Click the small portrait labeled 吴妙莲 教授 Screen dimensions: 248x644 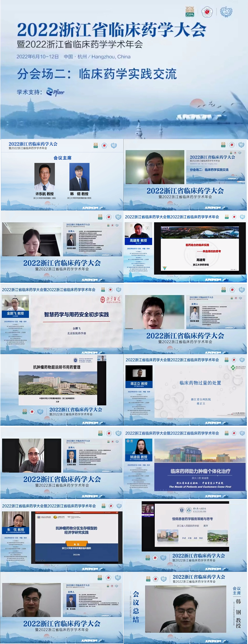(x=71, y=239)
